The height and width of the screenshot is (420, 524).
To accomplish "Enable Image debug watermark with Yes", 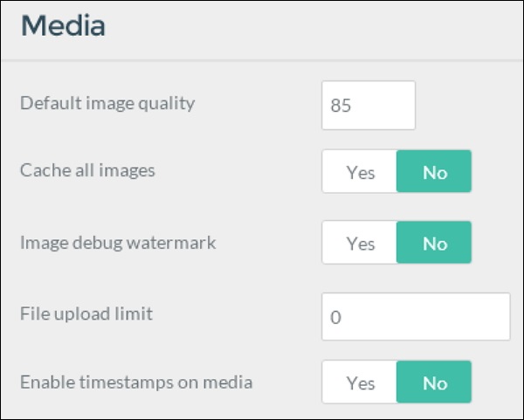I will [360, 243].
